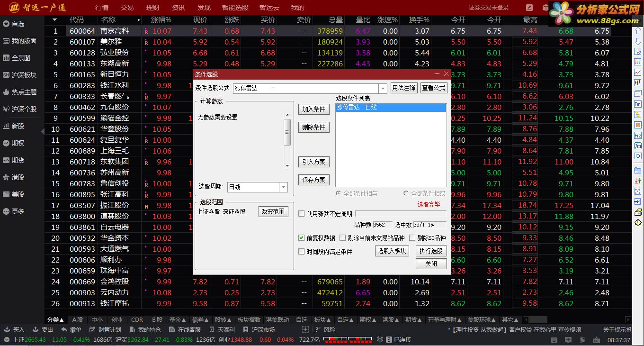The width and height of the screenshot is (644, 346).
Task: Toggle 剔除ST品种 checkbox
Action: coord(412,238)
